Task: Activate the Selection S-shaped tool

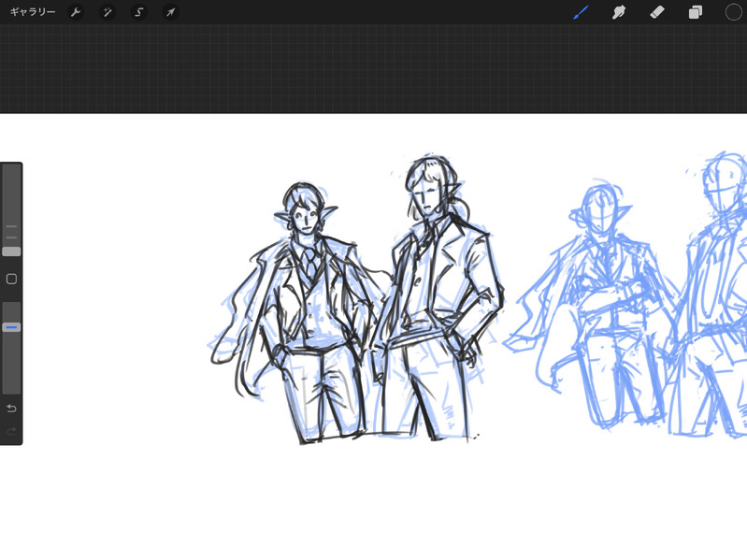Action: (138, 12)
